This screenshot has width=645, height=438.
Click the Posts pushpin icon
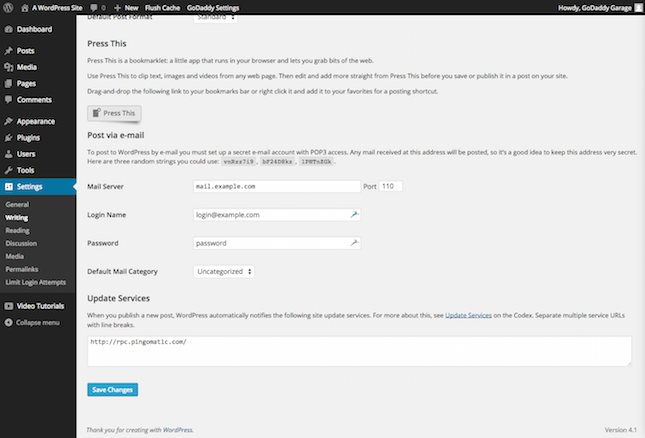(8, 51)
